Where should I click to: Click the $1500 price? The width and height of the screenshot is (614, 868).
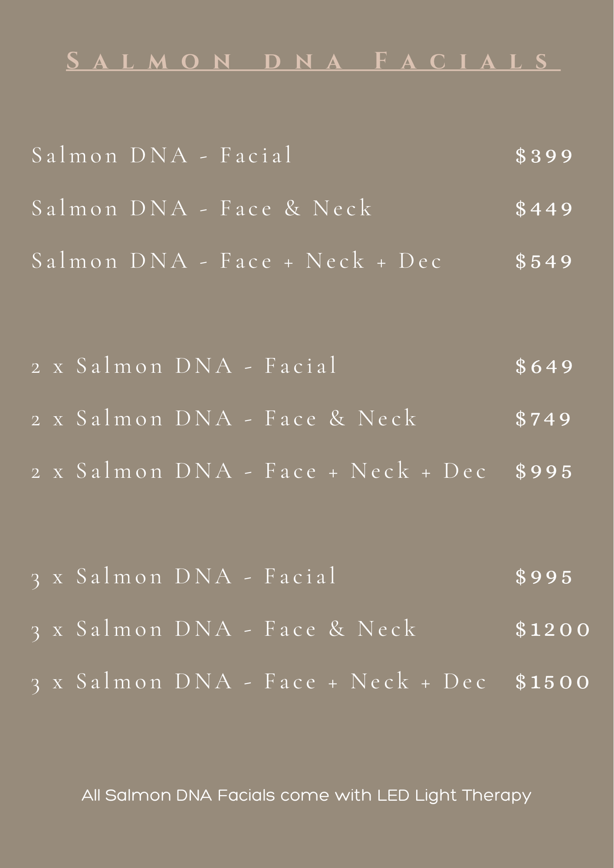click(553, 682)
